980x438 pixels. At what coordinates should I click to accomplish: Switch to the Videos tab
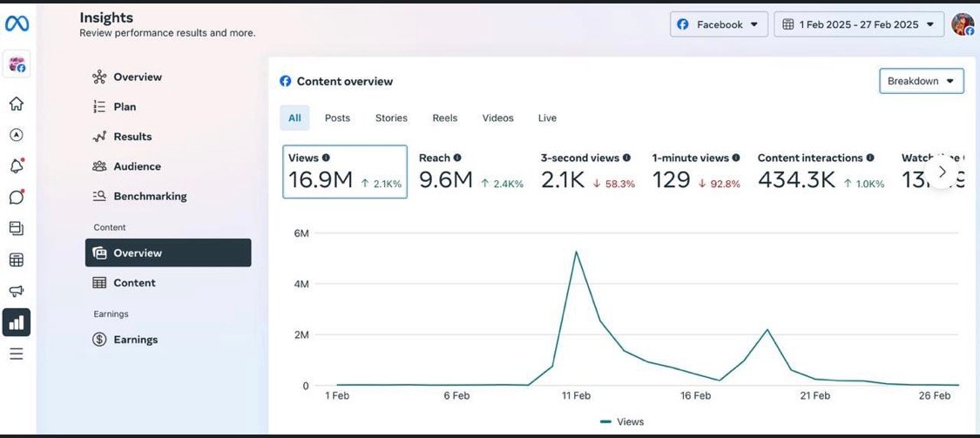pyautogui.click(x=498, y=118)
